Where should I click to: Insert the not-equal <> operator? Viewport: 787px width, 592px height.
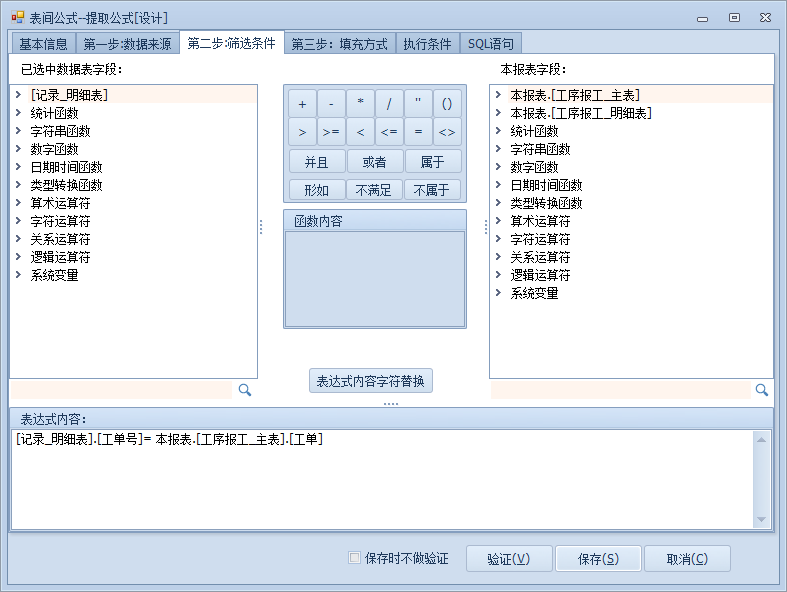[x=447, y=132]
